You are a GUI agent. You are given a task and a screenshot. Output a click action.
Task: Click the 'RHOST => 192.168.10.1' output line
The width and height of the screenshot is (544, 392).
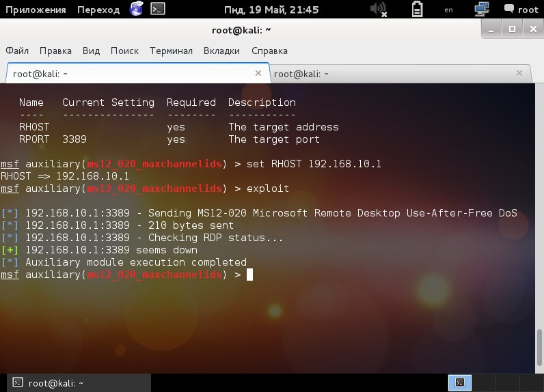pyautogui.click(x=65, y=176)
